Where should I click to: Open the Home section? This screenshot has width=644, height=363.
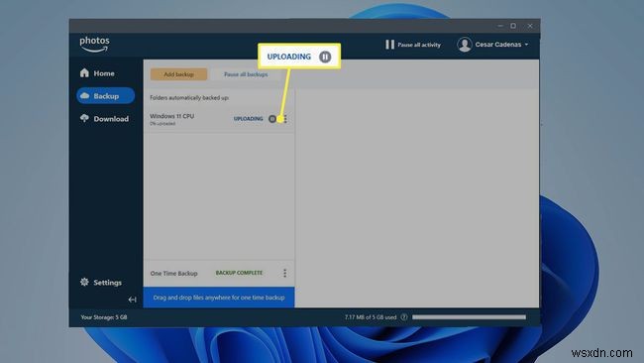tap(97, 73)
